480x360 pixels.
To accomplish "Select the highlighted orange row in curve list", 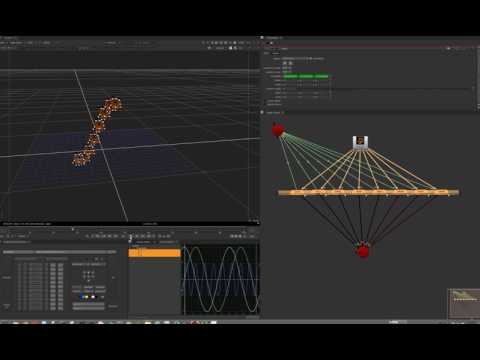I will tap(154, 253).
